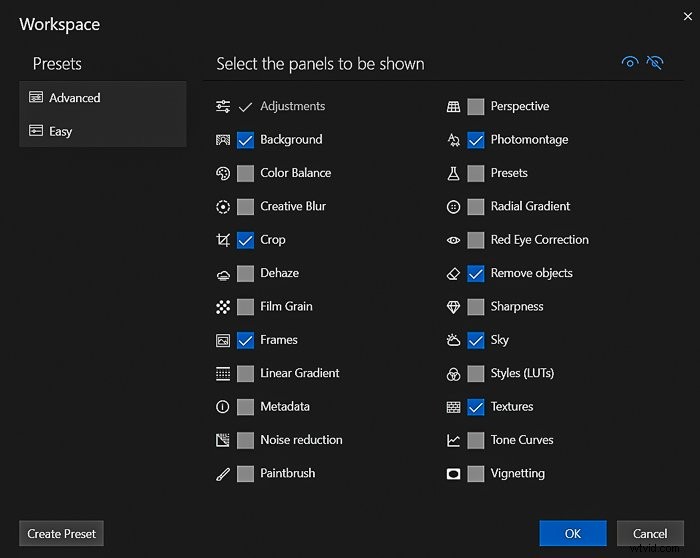
Task: Click the Film Grain dots icon
Action: (223, 307)
